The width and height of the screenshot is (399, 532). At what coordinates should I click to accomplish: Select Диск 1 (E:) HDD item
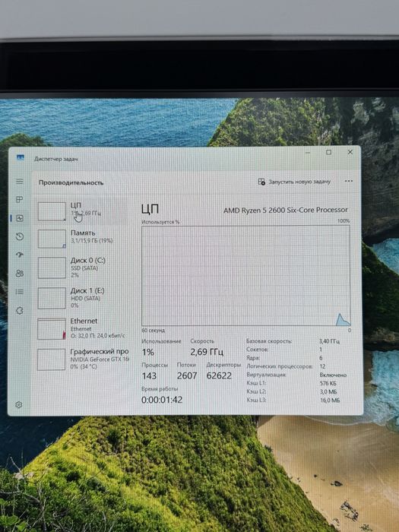click(81, 298)
